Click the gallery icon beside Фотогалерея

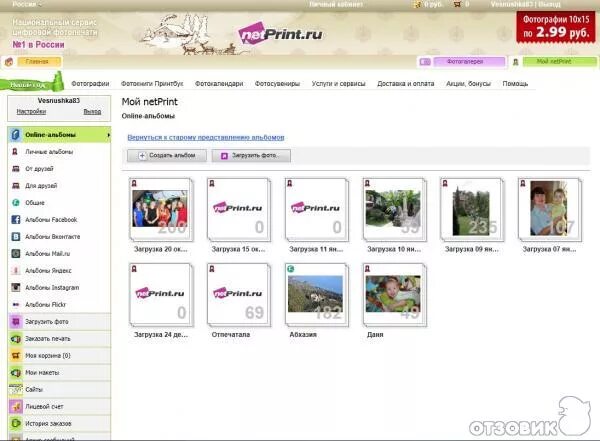[x=425, y=62]
